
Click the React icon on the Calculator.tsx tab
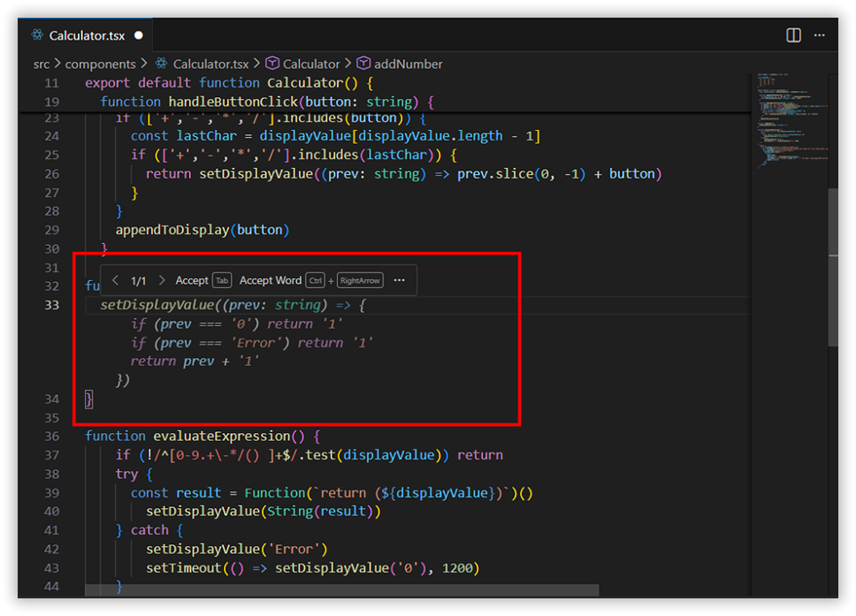tap(37, 35)
